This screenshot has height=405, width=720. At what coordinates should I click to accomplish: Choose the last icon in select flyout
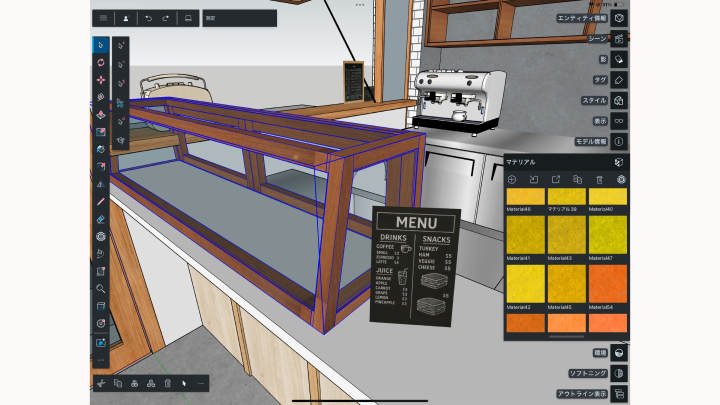121,141
